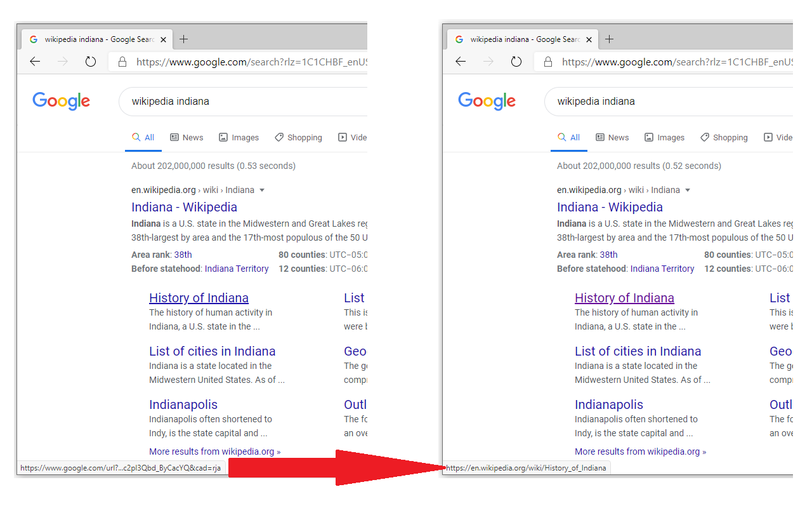812x508 pixels.
Task: Open 'Indiana Territory' link in right window
Action: point(662,269)
